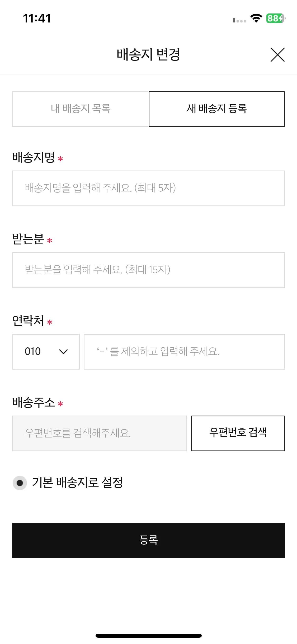This screenshot has height=644, width=297.
Task: Tap the home indicator bar at bottom
Action: (149, 636)
